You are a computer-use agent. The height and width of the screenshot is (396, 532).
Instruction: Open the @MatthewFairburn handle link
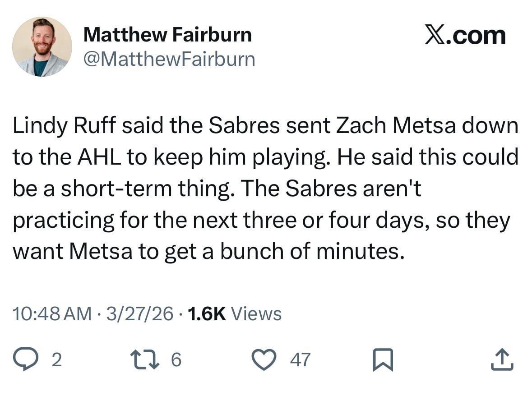(x=169, y=60)
